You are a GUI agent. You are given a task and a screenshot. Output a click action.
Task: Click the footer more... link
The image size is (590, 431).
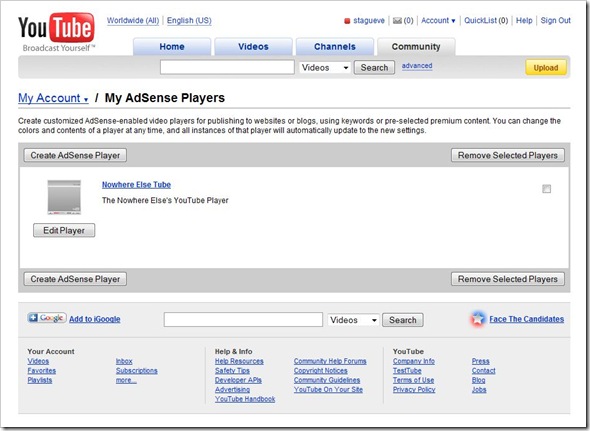coord(126,380)
